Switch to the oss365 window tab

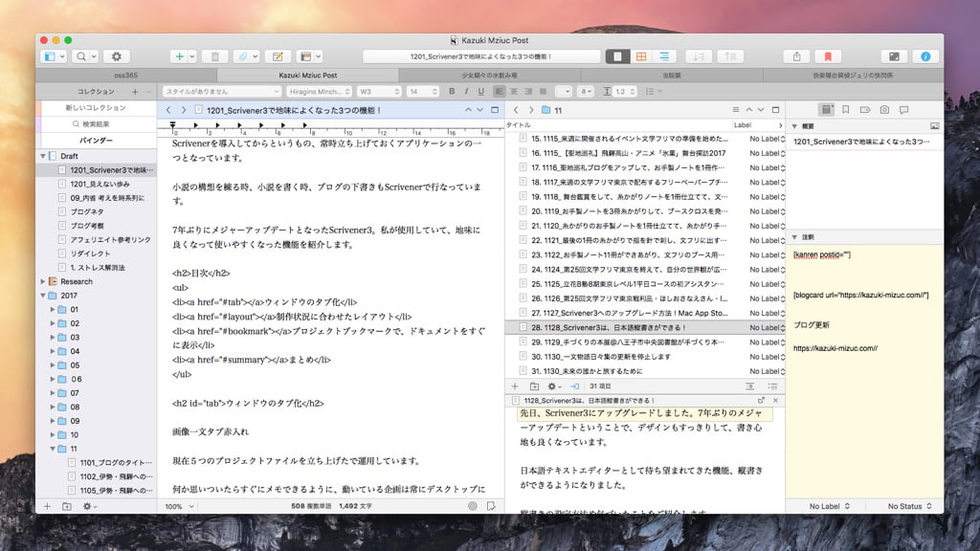[126, 75]
